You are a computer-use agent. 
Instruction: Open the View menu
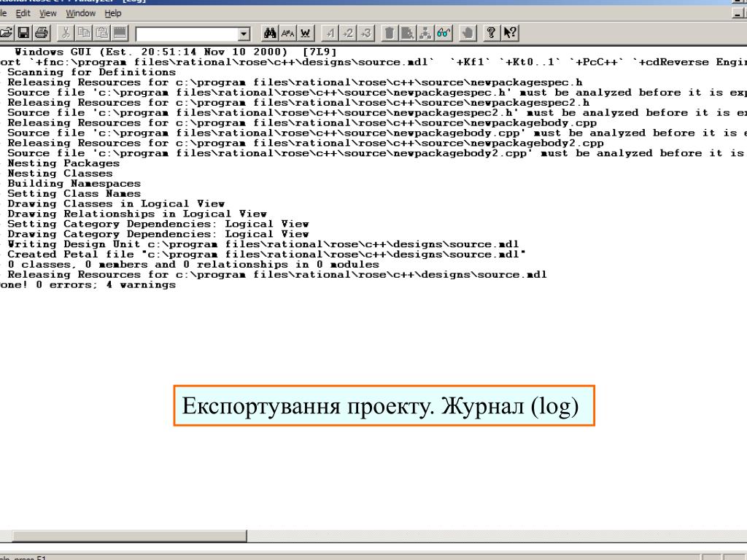pyautogui.click(x=47, y=13)
